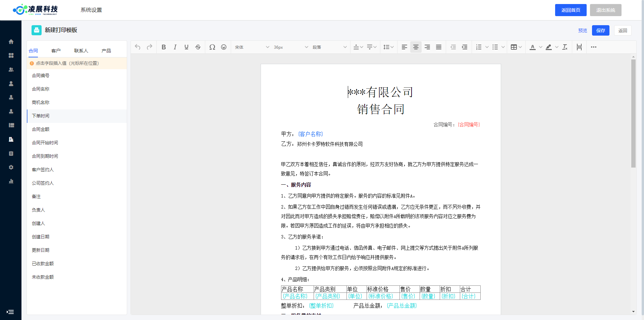Viewport: 644px width, 320px height.
Task: Click the 返回首页 button
Action: click(x=571, y=10)
